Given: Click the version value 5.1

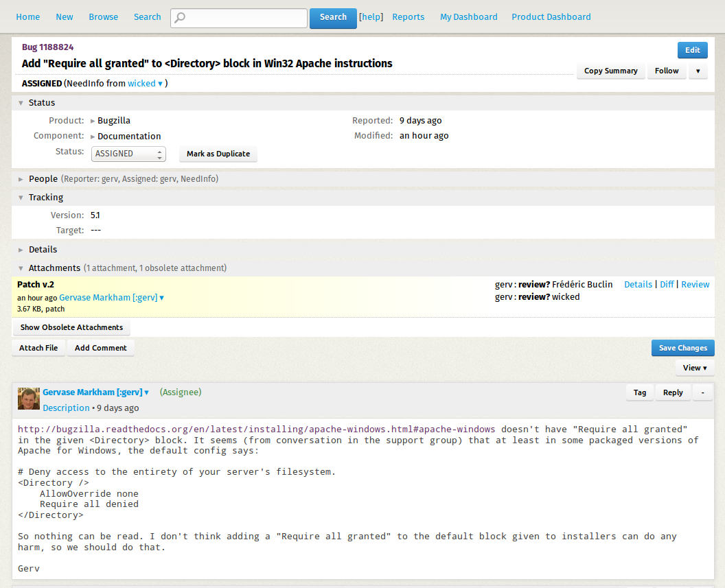Looking at the screenshot, I should pyautogui.click(x=95, y=215).
